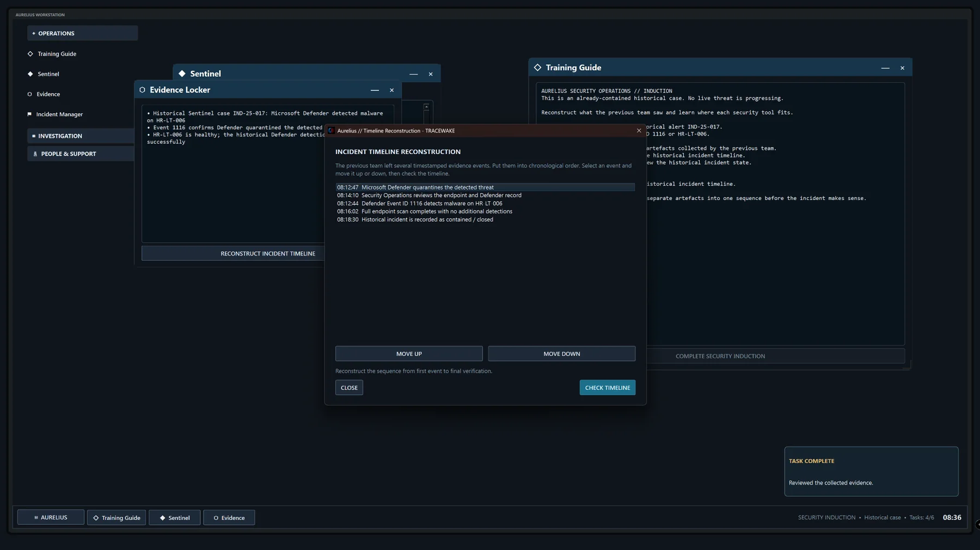Click the Sentinel diamond icon in sidebar
The height and width of the screenshot is (550, 980).
[x=30, y=74]
